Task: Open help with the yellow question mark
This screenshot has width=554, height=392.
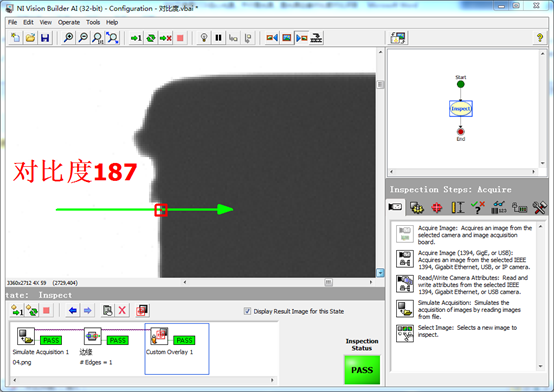Action: pyautogui.click(x=540, y=37)
